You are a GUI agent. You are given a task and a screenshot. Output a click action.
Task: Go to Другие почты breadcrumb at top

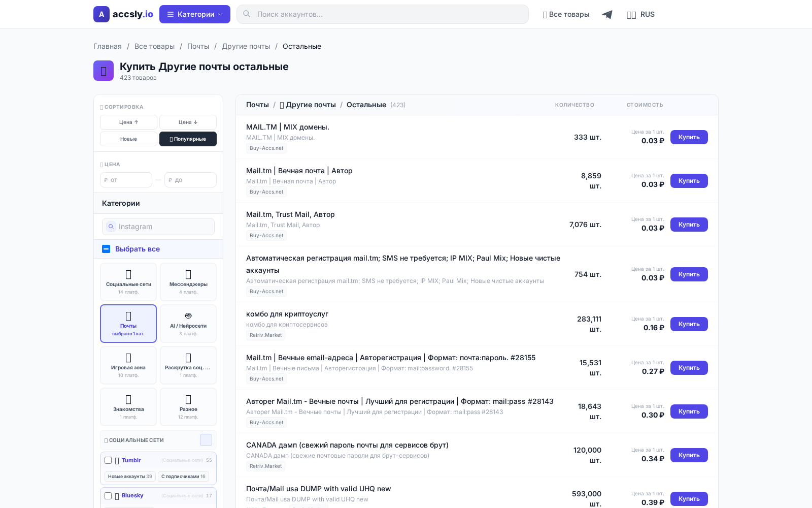pyautogui.click(x=246, y=46)
